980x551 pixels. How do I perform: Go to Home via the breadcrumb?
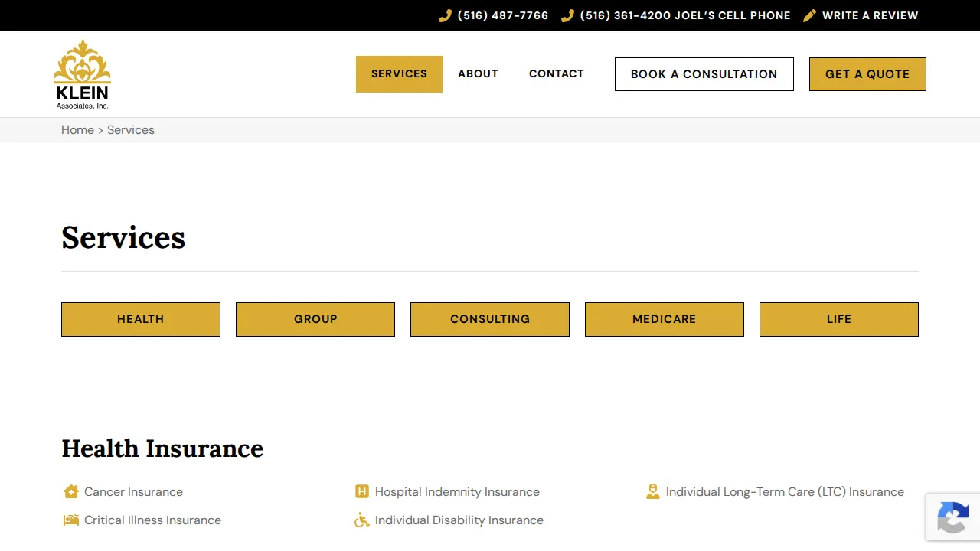(77, 130)
